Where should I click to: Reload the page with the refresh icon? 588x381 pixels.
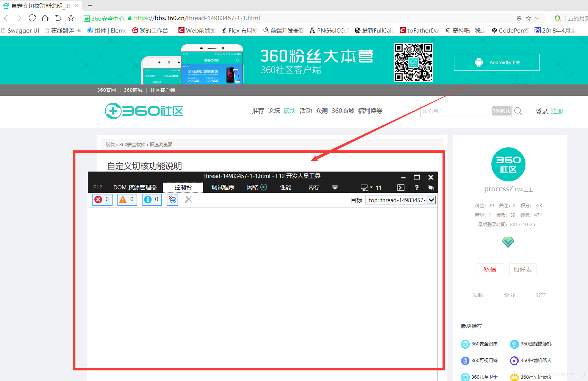(32, 18)
